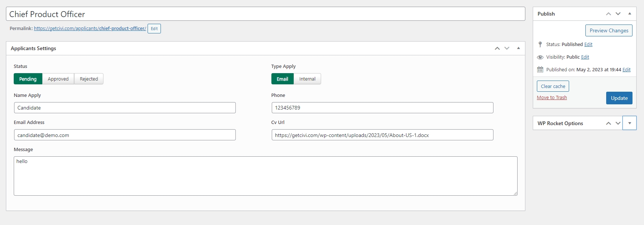The image size is (644, 225).
Task: Move Publish box down
Action: pos(618,14)
